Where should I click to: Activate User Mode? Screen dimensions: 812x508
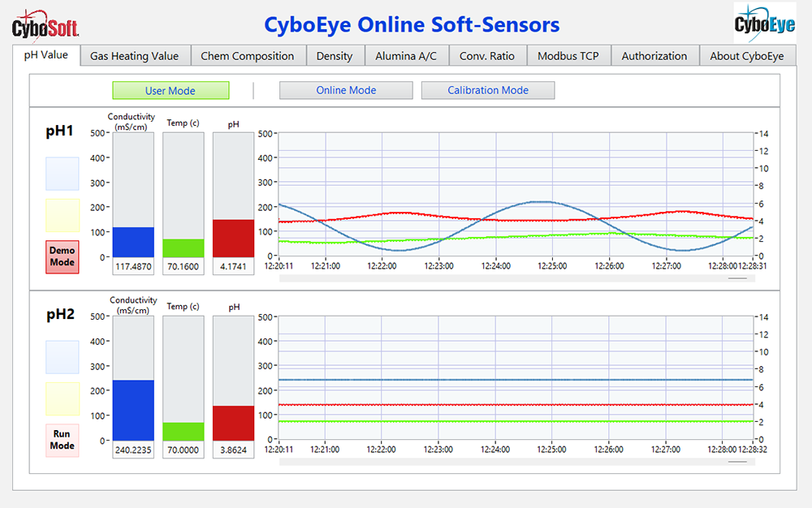171,91
